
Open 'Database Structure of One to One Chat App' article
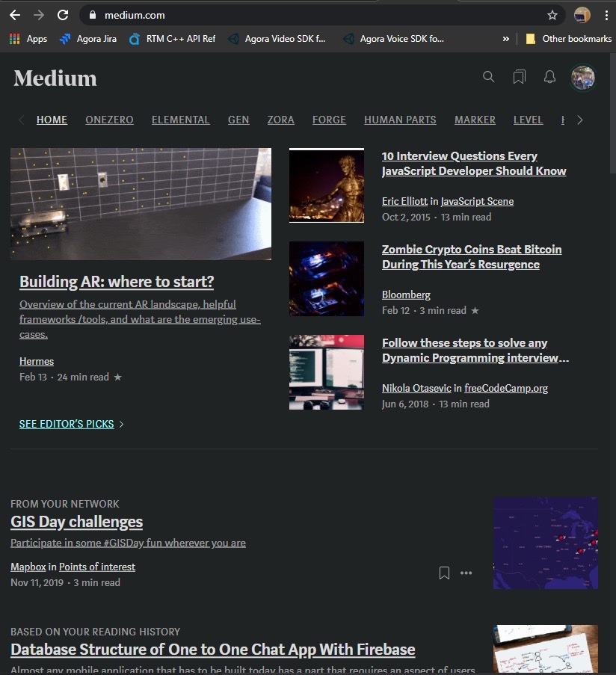212,650
